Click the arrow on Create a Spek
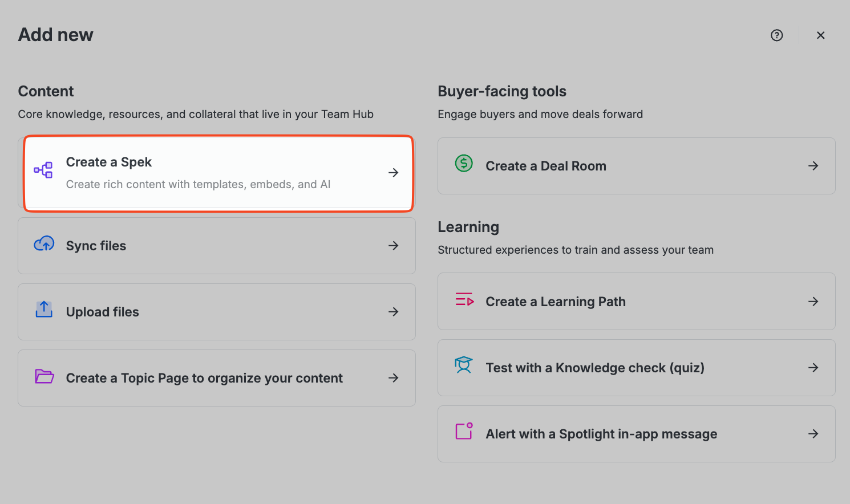This screenshot has width=850, height=504. tap(394, 173)
